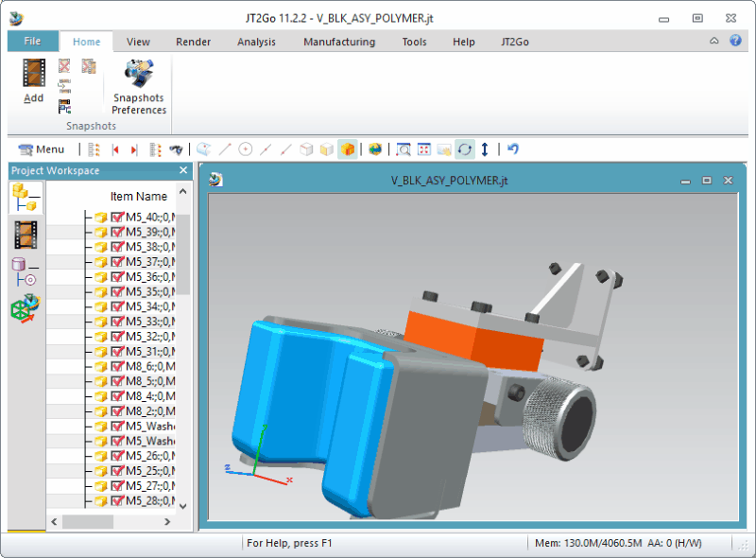Open the purple cylinder tree tab in sidebar
This screenshot has width=756, height=558.
[x=26, y=271]
